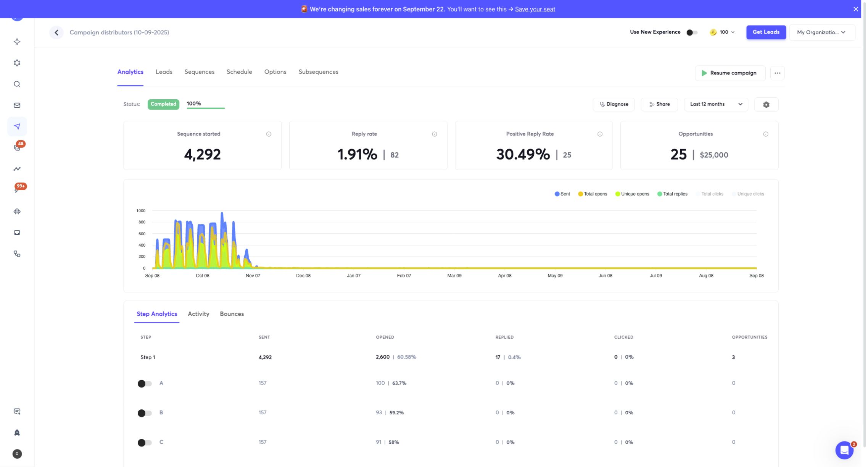Click the Share button
The height and width of the screenshot is (467, 868).
(x=659, y=104)
